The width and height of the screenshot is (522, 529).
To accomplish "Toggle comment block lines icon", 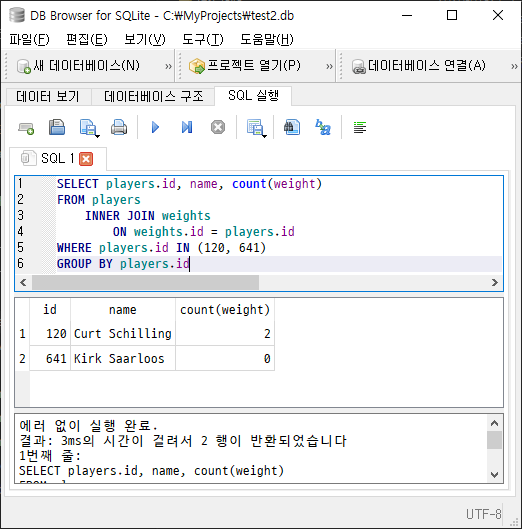I will coord(360,128).
